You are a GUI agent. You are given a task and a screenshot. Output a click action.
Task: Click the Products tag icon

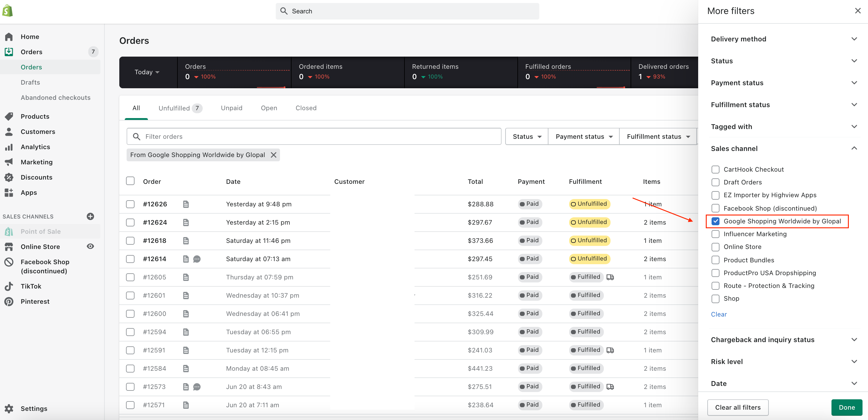(x=9, y=116)
